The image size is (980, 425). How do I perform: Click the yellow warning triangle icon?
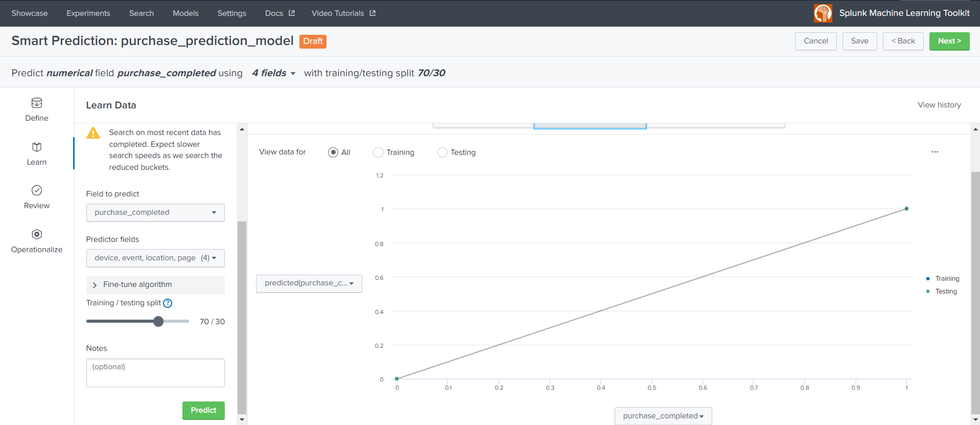pyautogui.click(x=94, y=133)
